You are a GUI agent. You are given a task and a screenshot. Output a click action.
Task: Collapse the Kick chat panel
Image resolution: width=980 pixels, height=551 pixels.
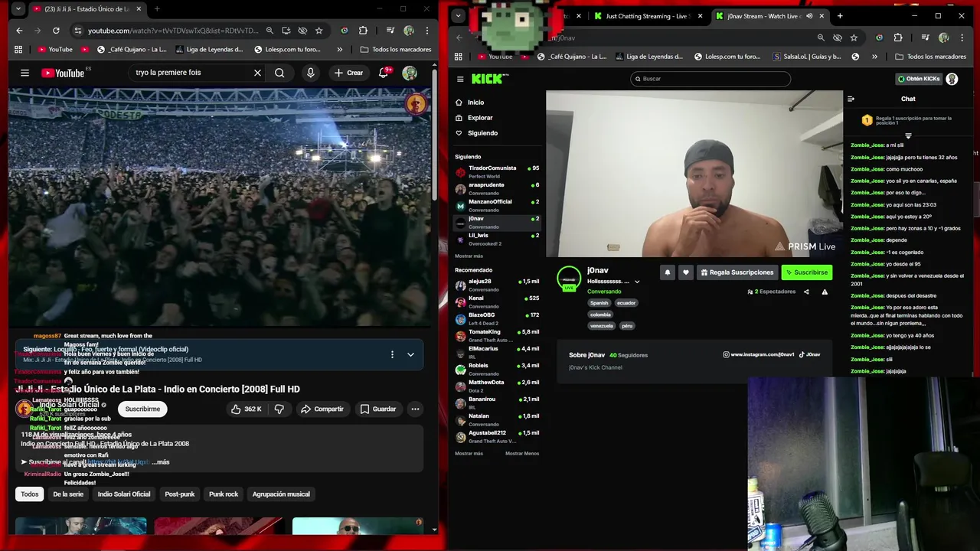(x=851, y=99)
